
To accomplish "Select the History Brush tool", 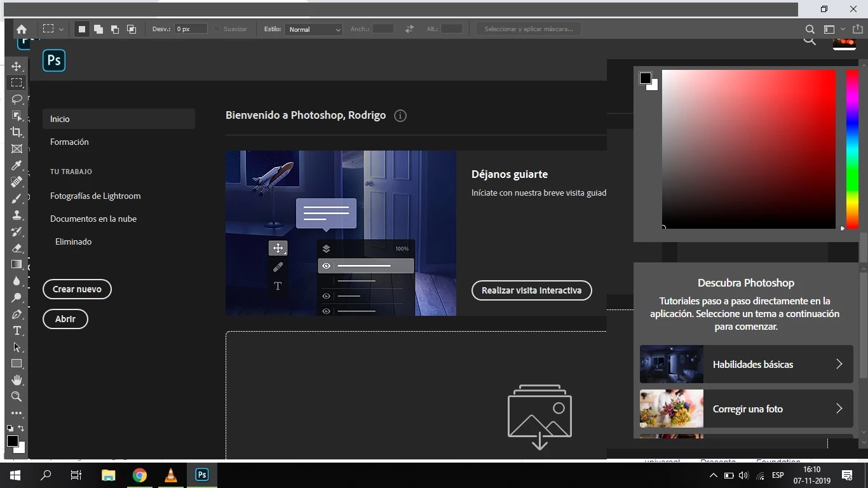I will [x=17, y=231].
